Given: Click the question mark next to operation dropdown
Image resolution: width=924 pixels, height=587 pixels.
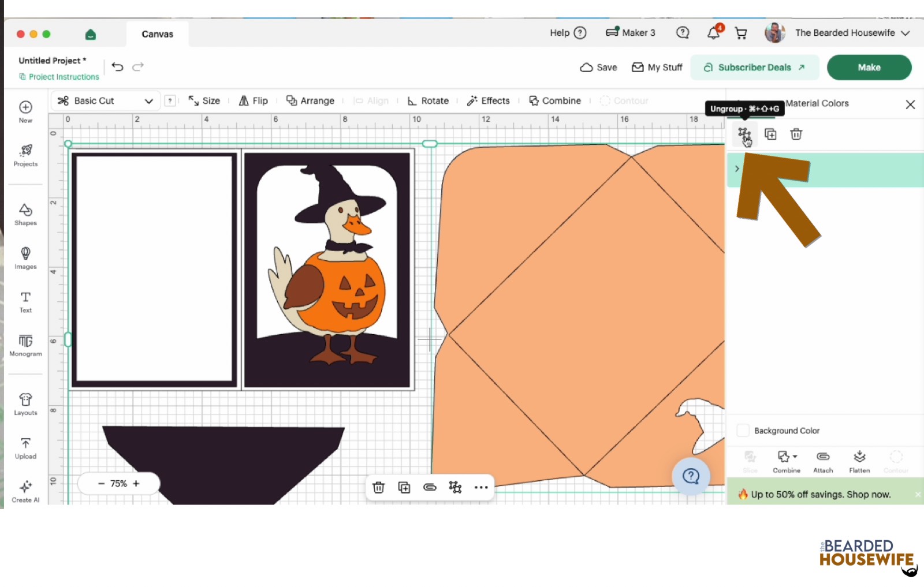Looking at the screenshot, I should coord(170,100).
